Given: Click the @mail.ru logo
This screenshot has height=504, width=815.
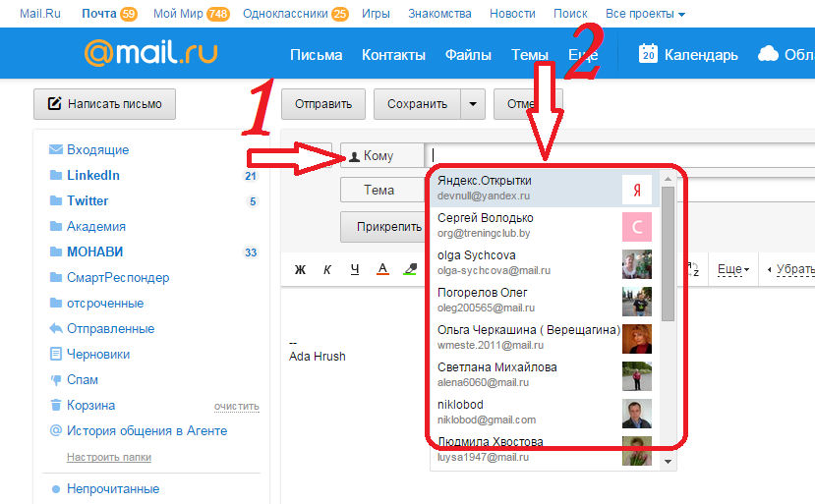Looking at the screenshot, I should [150, 53].
